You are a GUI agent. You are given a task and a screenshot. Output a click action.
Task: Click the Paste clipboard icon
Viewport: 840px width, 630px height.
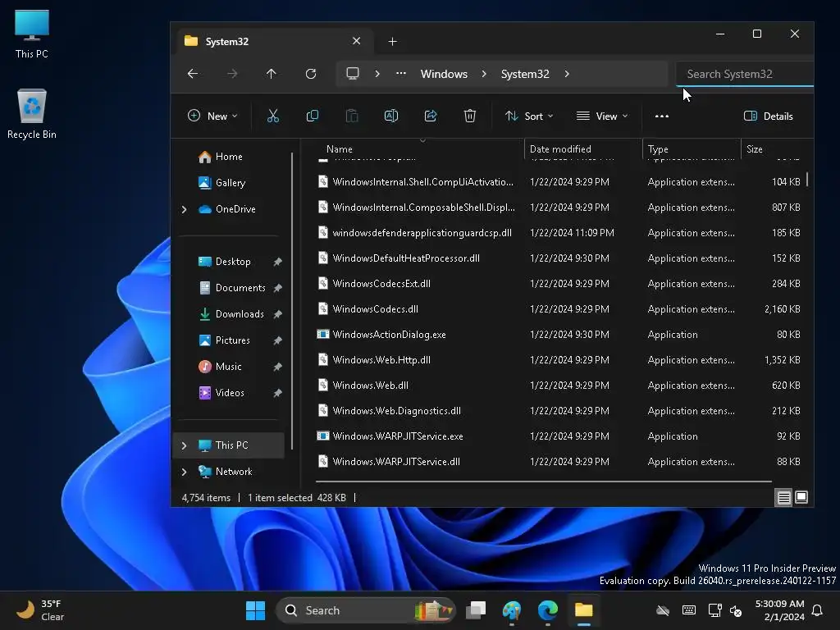[352, 116]
